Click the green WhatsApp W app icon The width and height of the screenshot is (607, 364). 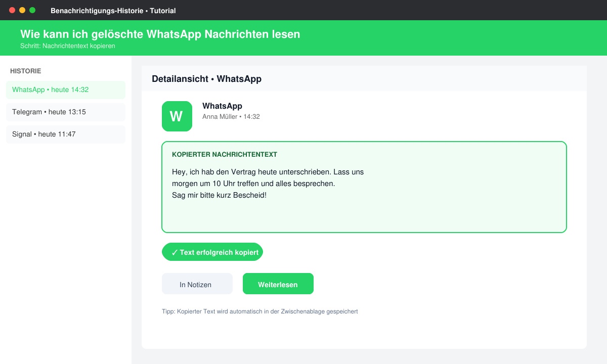(x=177, y=116)
